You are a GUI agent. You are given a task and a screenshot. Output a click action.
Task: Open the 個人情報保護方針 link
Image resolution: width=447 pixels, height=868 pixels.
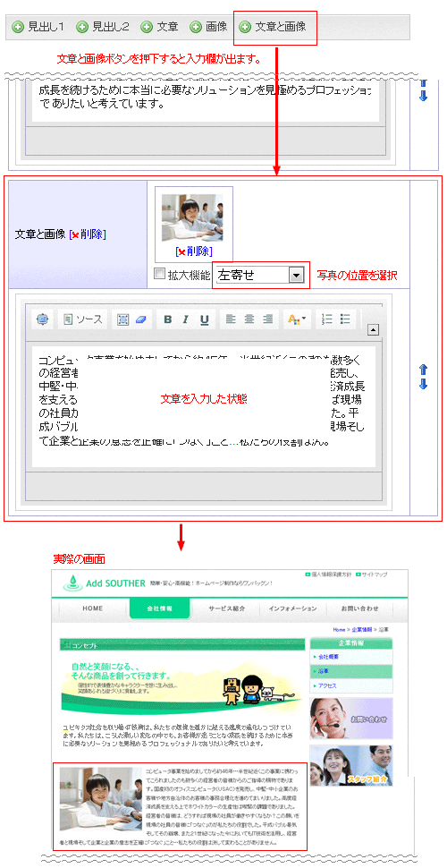point(328,574)
